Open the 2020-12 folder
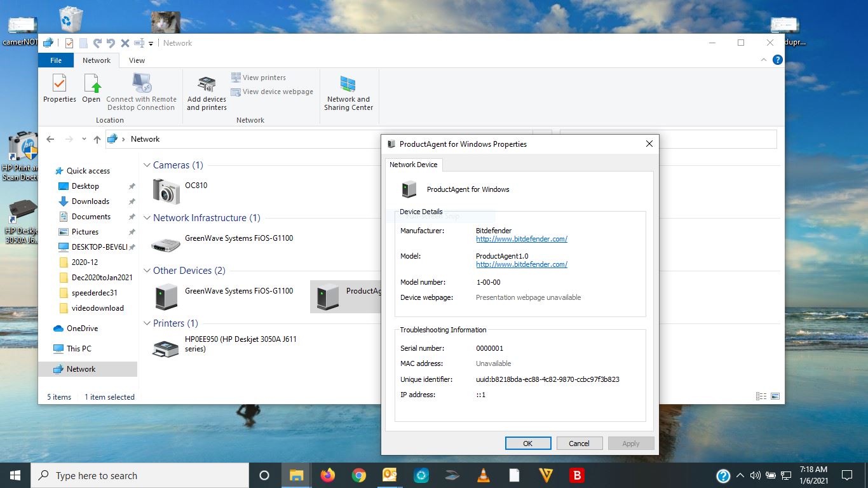Viewport: 868px width, 488px height. (85, 262)
